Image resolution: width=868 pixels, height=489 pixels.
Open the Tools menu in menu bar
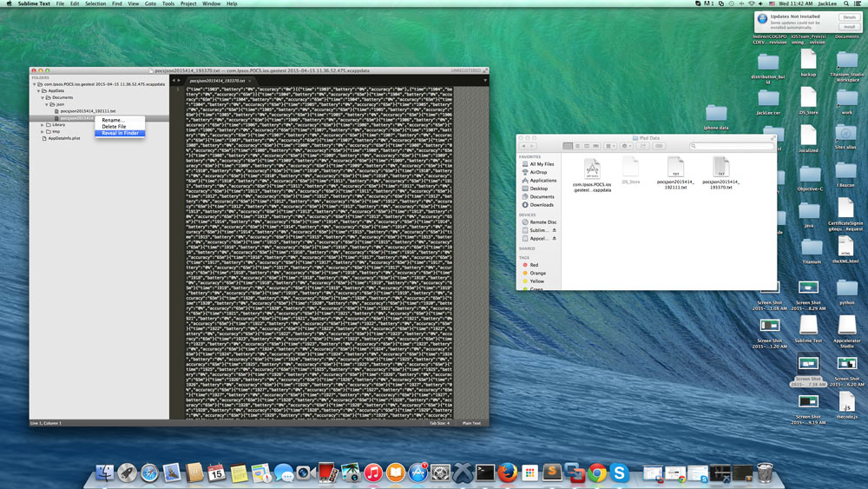point(168,3)
